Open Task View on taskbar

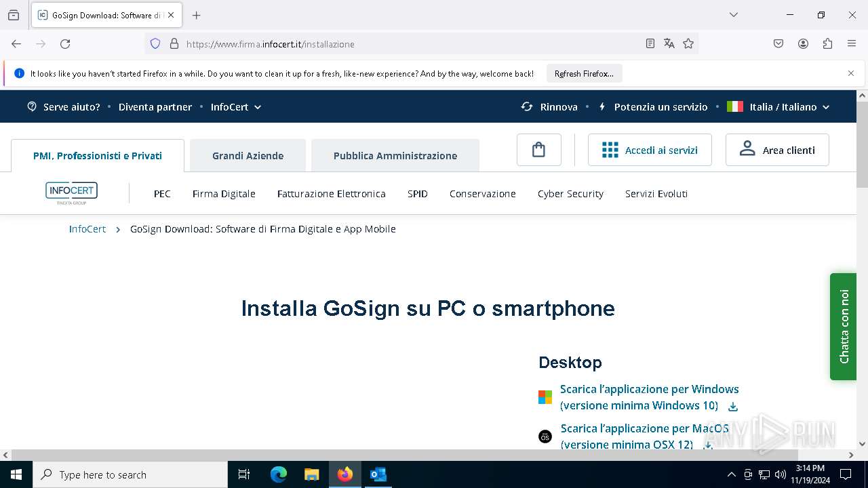(x=244, y=474)
